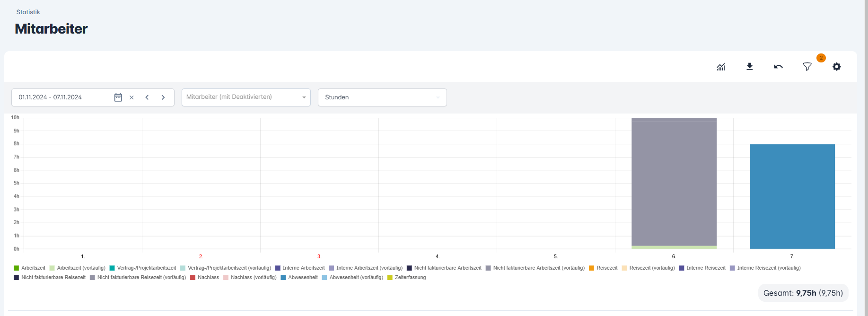Click the gray bar on day 6
Image resolution: width=868 pixels, height=316 pixels.
(674, 182)
